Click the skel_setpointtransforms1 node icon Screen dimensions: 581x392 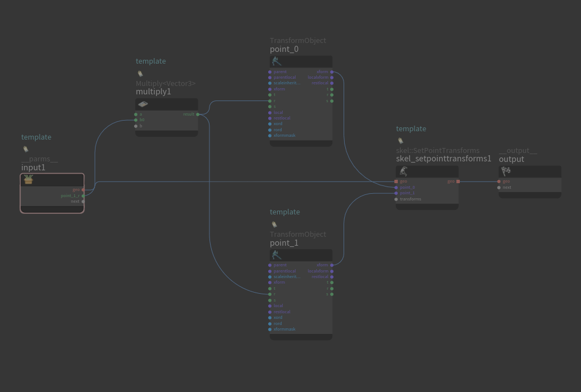tap(403, 171)
